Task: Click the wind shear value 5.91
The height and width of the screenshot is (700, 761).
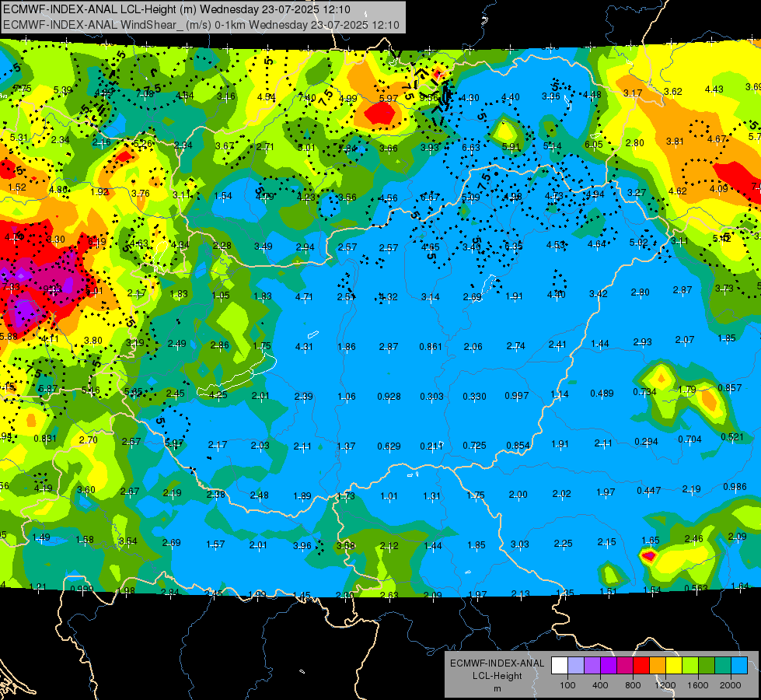Action: 511,147
